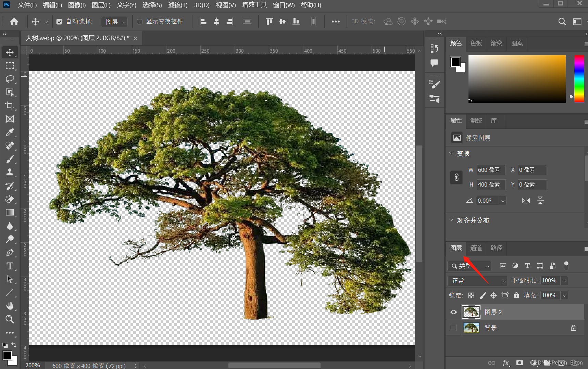Flip vertically in Properties panel
The height and width of the screenshot is (369, 588).
[540, 201]
